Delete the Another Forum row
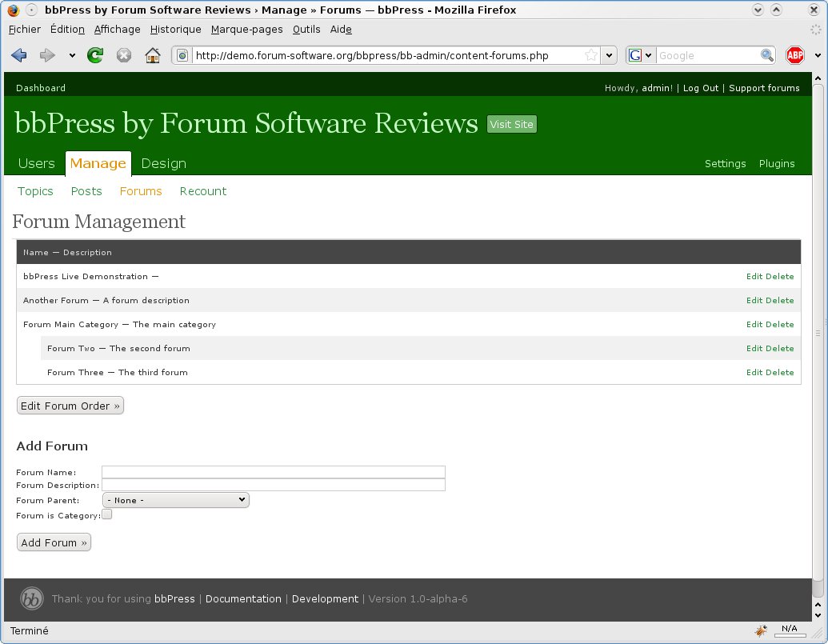This screenshot has width=828, height=644. coord(779,300)
